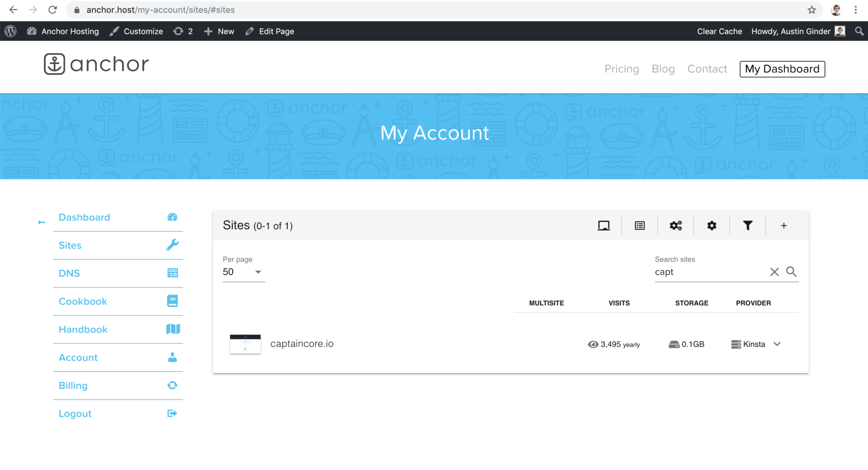The width and height of the screenshot is (868, 470).
Task: Click the Cookbook book icon
Action: point(172,301)
